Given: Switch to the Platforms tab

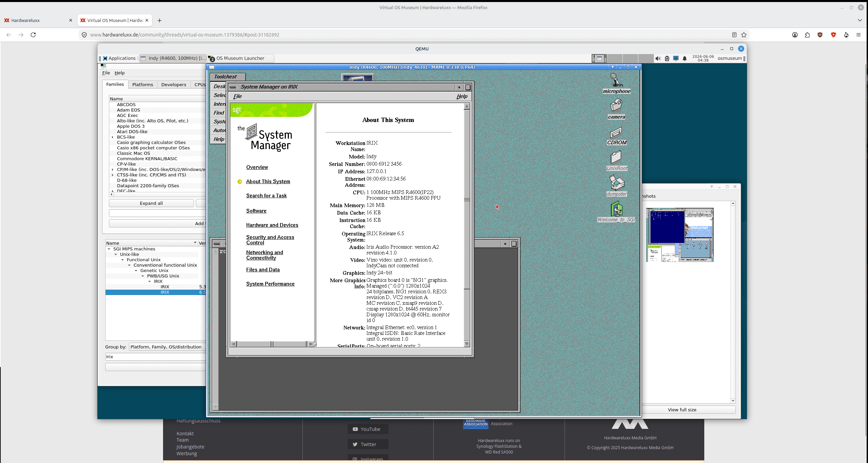Looking at the screenshot, I should click(142, 84).
